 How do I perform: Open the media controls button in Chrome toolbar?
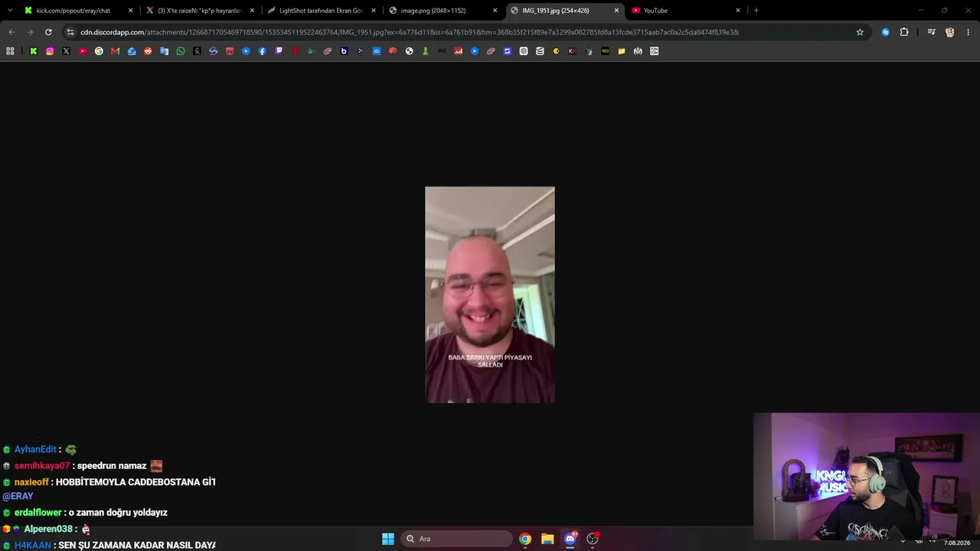931,32
